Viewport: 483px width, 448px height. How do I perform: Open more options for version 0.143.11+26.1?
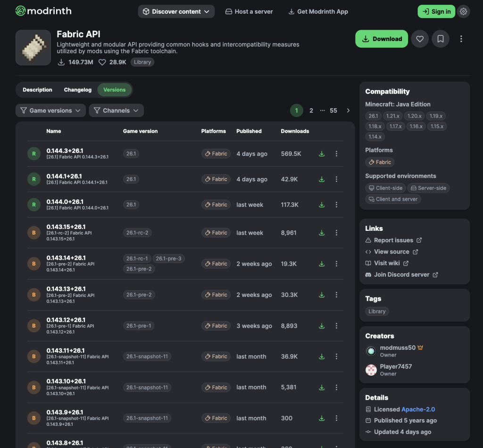click(x=336, y=356)
